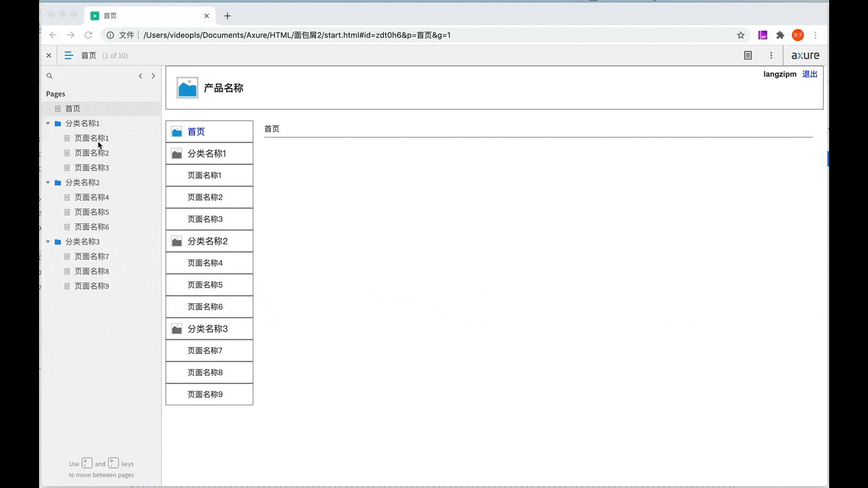The width and height of the screenshot is (868, 488).
Task: Collapse the 分类名称3 folder in Pages
Action: coord(48,242)
